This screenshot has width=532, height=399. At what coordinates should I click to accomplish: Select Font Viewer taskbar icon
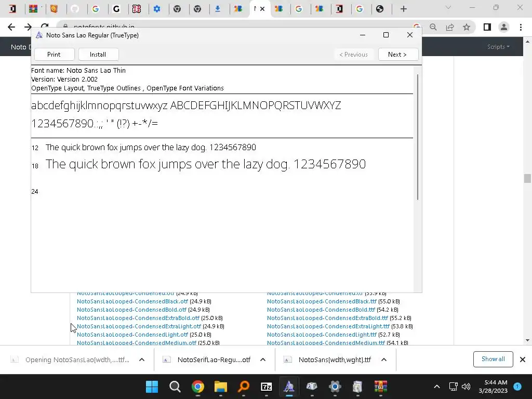tap(289, 387)
